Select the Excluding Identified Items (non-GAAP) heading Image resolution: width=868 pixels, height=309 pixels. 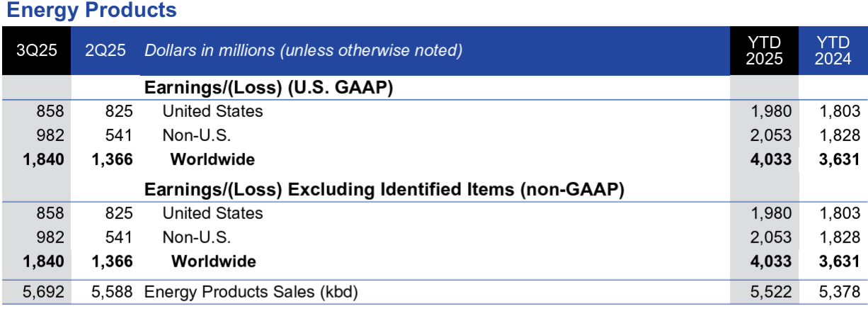[384, 190]
